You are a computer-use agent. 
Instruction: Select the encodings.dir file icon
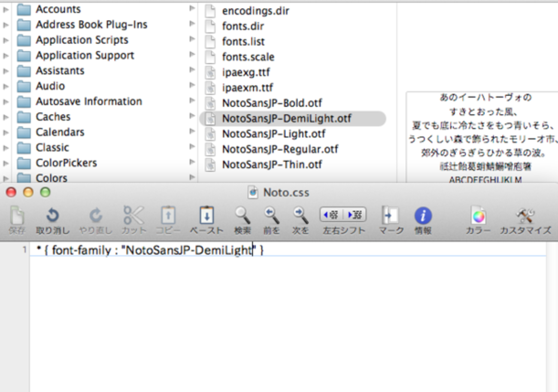tap(210, 11)
